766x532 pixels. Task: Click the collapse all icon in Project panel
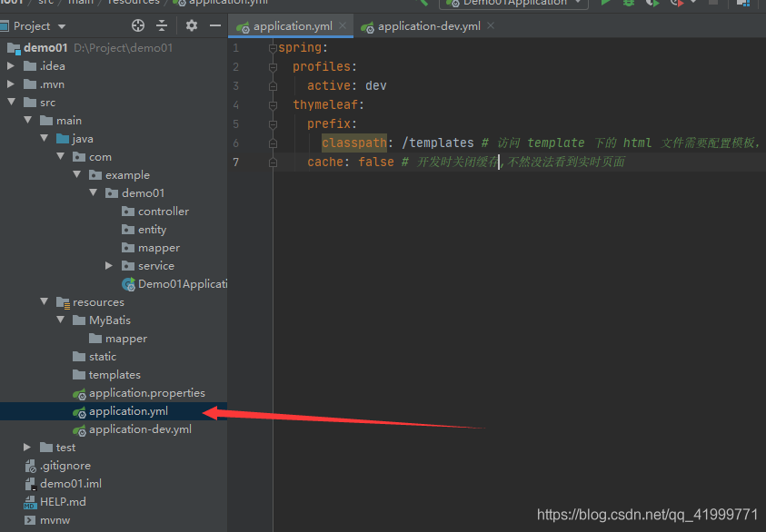tap(162, 26)
